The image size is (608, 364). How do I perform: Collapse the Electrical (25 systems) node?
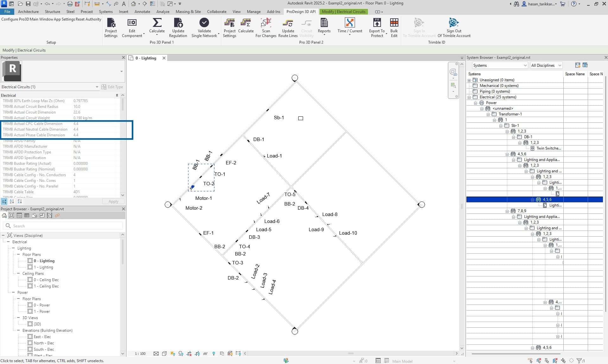click(469, 97)
